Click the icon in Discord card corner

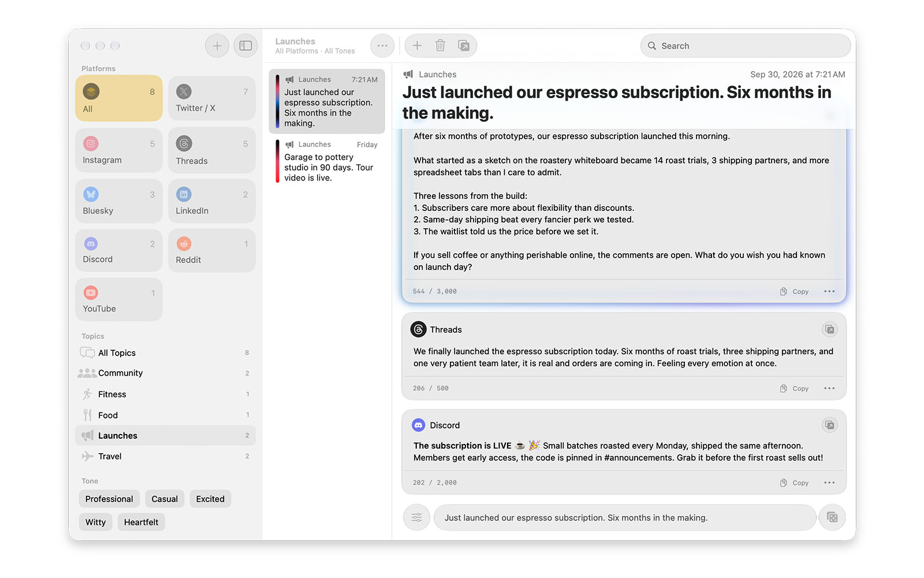pos(829,425)
